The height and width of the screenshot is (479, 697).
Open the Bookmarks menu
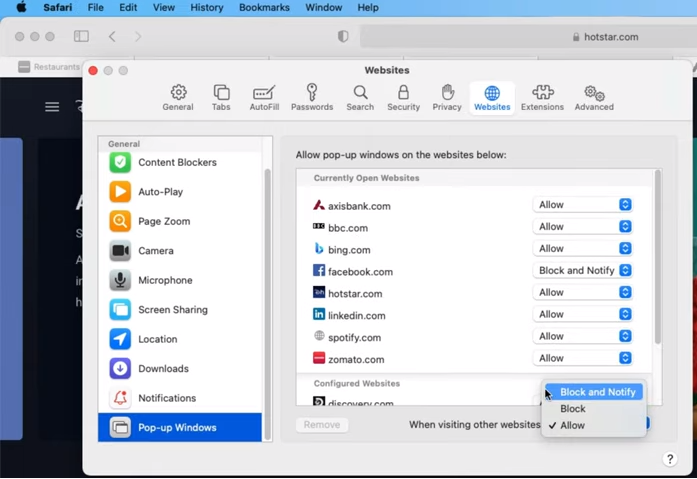pyautogui.click(x=264, y=8)
